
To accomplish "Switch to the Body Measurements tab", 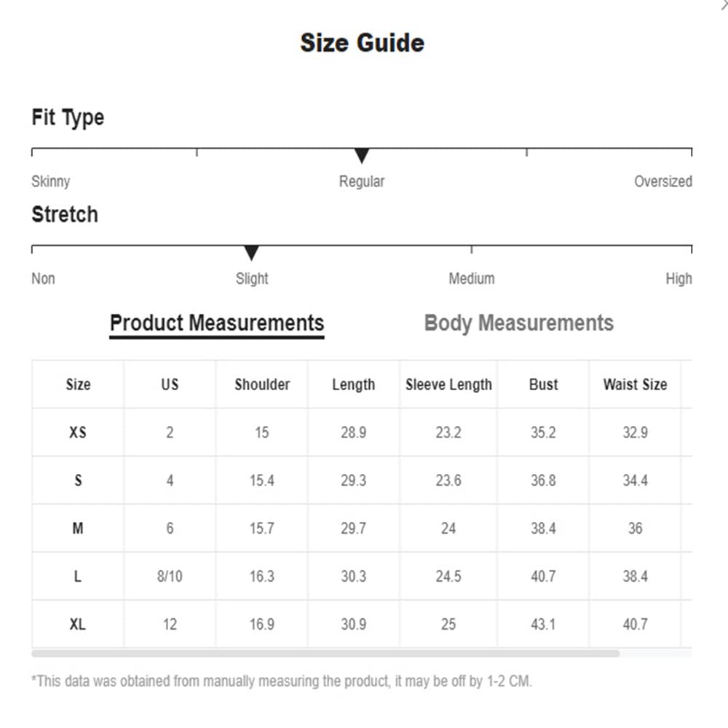I will [518, 323].
